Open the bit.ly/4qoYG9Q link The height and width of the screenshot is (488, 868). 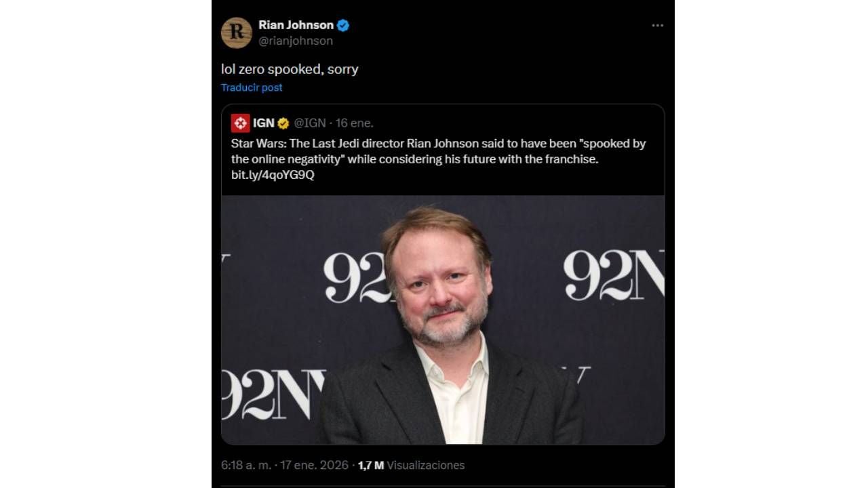pos(273,175)
